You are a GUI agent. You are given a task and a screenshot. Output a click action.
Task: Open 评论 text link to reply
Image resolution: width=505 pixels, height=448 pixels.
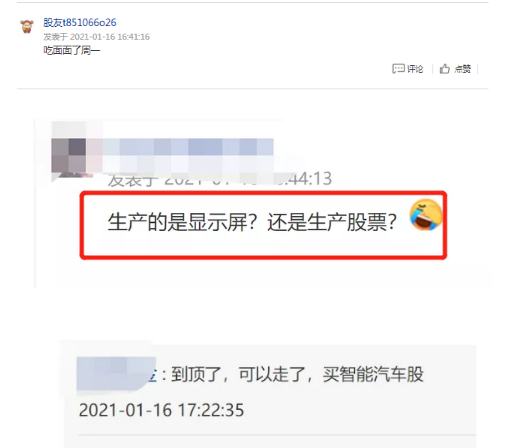click(x=415, y=69)
